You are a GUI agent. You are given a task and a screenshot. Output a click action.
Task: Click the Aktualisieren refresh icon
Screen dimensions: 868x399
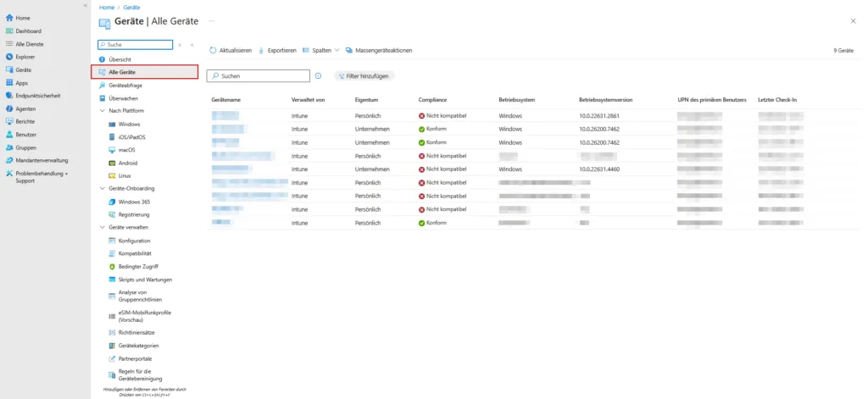[x=213, y=50]
